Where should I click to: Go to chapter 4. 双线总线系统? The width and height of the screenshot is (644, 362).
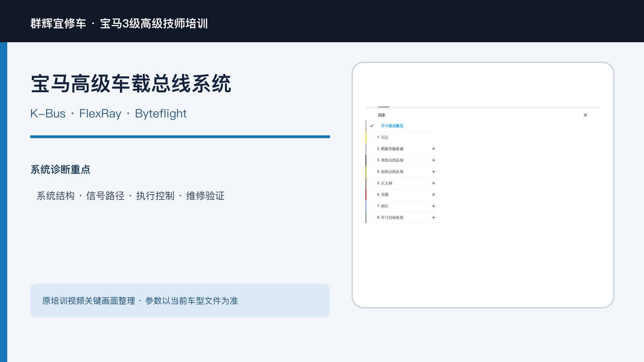click(x=390, y=172)
